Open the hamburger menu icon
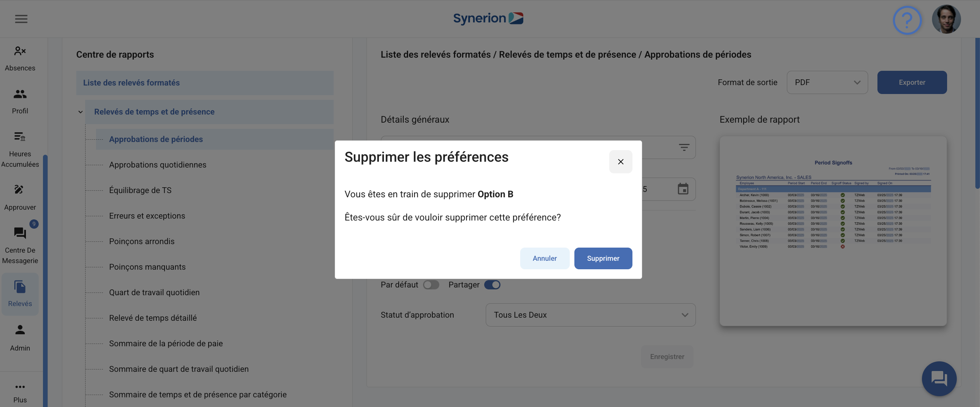This screenshot has height=407, width=980. click(x=21, y=19)
